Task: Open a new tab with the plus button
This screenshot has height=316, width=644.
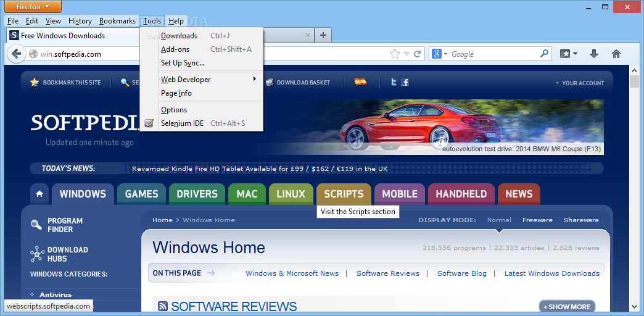Action: 323,35
